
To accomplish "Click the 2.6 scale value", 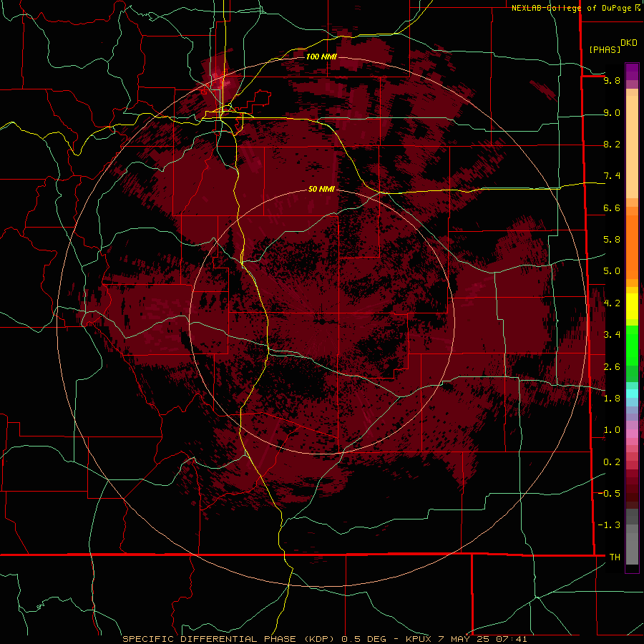I will [612, 367].
